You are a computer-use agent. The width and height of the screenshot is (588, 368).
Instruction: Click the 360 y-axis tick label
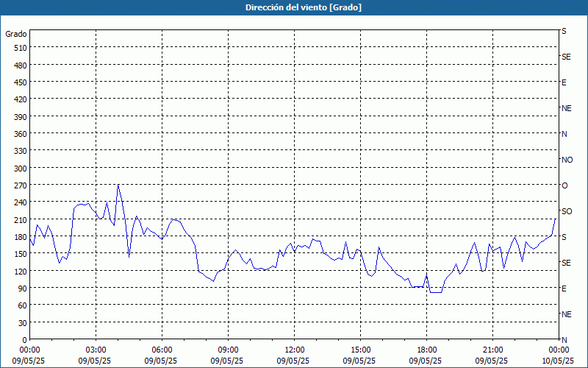tap(19, 134)
